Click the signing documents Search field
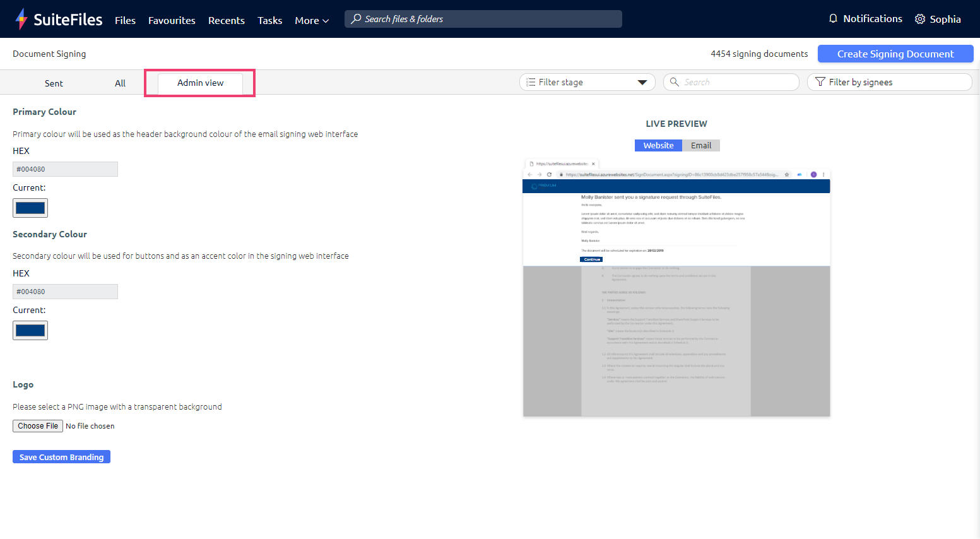Image resolution: width=980 pixels, height=539 pixels. [x=731, y=82]
